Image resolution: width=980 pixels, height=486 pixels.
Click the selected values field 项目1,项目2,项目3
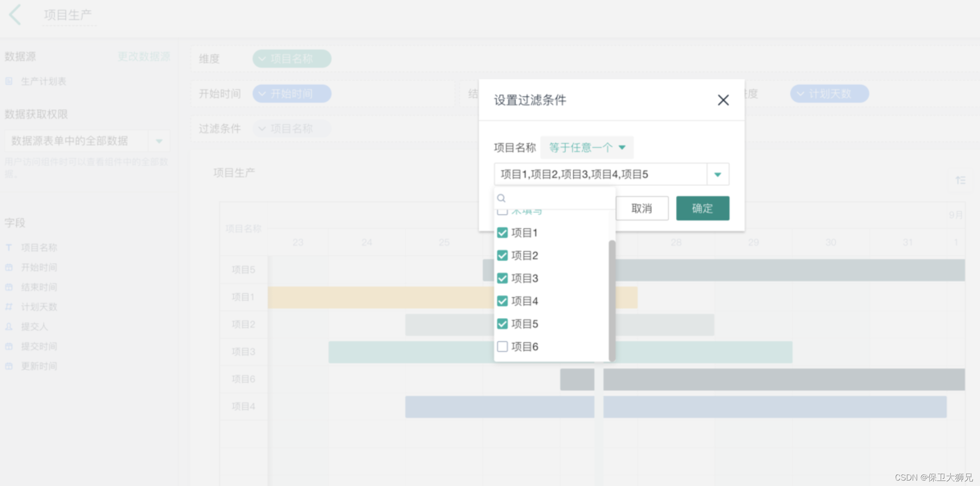(x=601, y=174)
